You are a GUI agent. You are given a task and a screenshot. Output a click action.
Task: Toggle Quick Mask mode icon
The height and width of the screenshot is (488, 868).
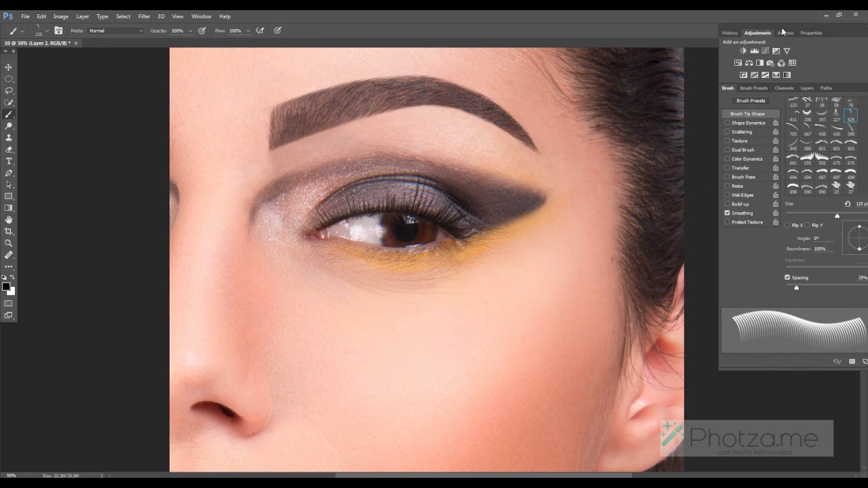(x=9, y=303)
